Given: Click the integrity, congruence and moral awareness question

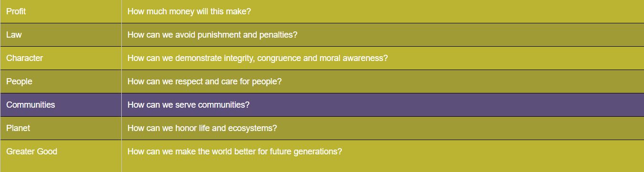Looking at the screenshot, I should [258, 58].
